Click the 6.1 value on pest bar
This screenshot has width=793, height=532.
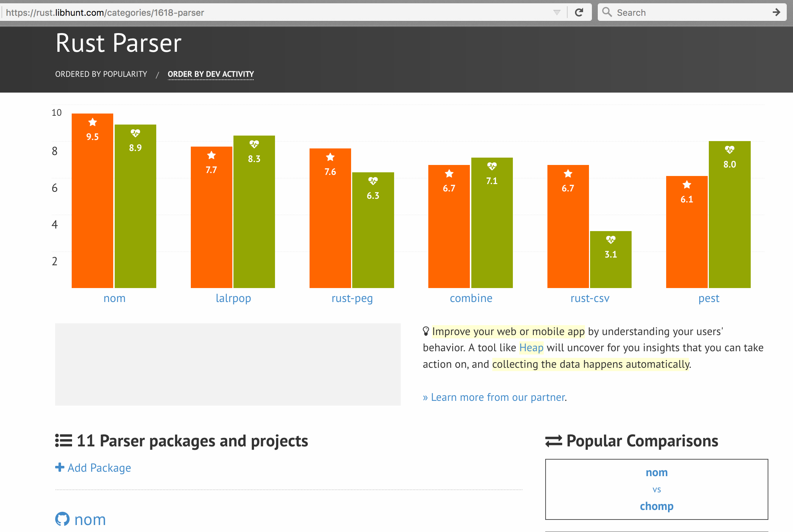click(687, 199)
